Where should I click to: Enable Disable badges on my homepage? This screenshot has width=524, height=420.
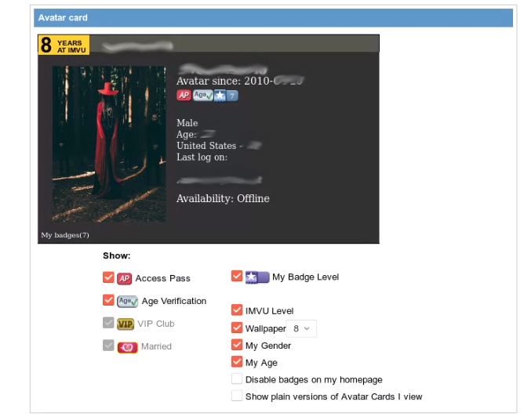(237, 378)
